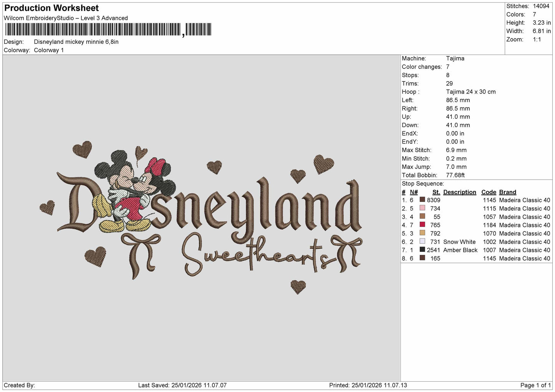The image size is (555, 392).
Task: Click the Down label in machine details
Action: pyautogui.click(x=410, y=125)
